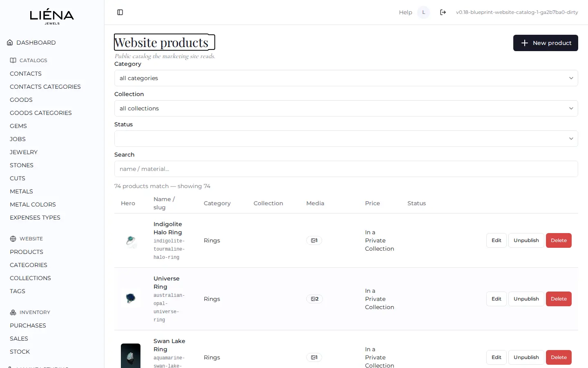The image size is (588, 368).
Task: Click the Price column header
Action: (372, 203)
